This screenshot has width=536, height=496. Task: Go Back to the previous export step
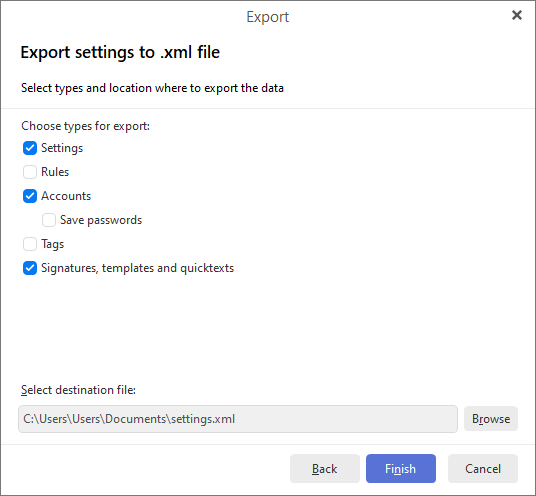point(325,469)
